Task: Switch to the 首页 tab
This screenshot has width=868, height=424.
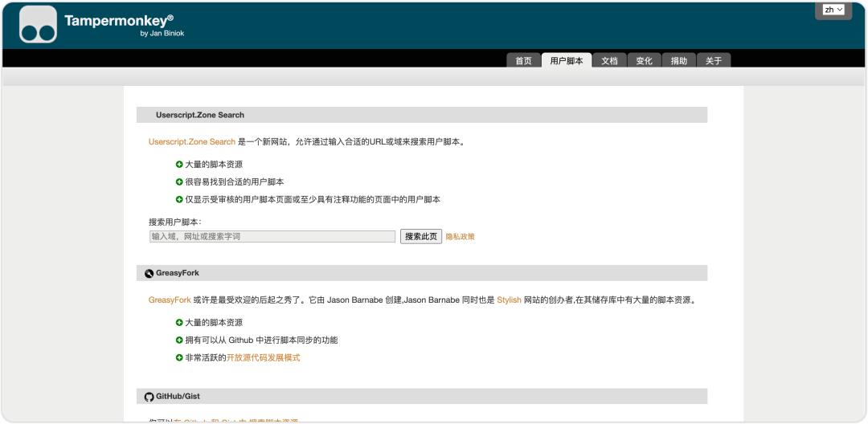Action: point(523,60)
